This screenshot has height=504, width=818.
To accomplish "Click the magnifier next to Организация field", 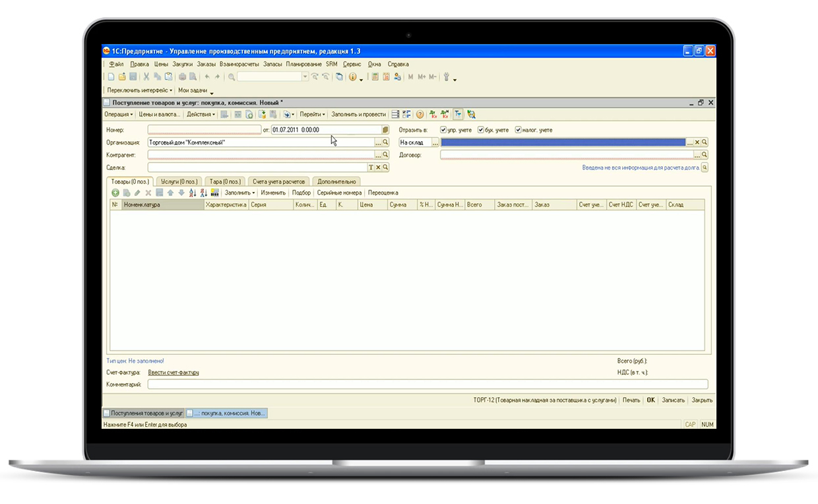I will 386,142.
